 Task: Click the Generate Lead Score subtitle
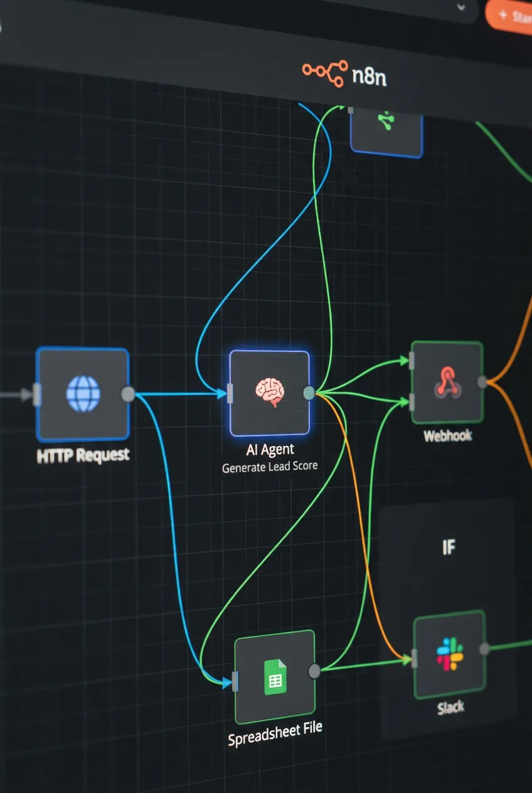(270, 466)
